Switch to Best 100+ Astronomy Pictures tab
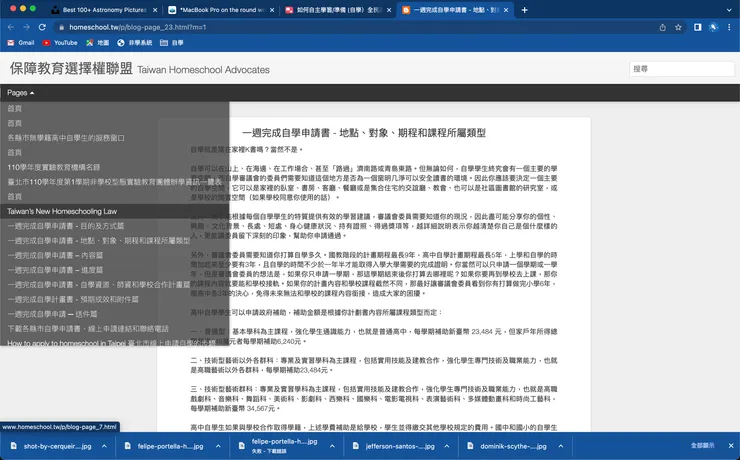Screen dimensions: 740x460 coord(104,10)
